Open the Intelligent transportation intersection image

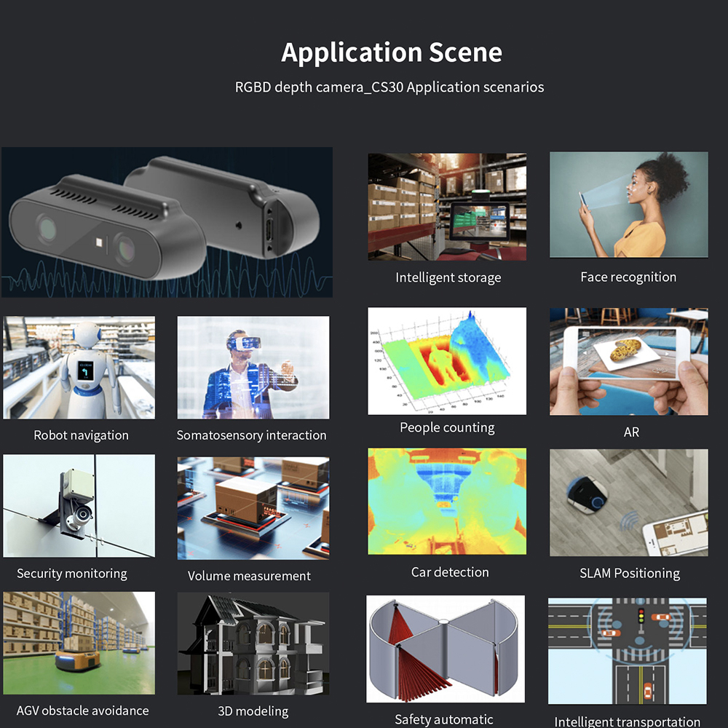tap(627, 652)
